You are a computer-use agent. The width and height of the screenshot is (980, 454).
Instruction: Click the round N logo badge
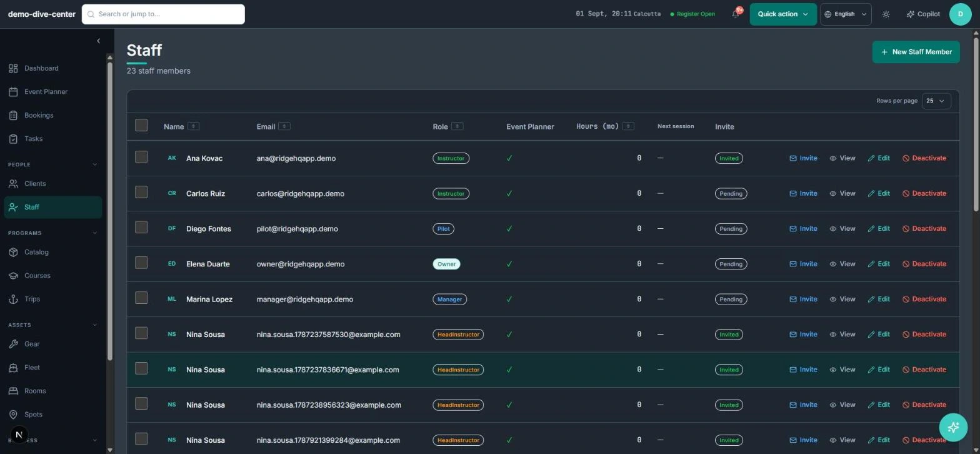pos(19,435)
